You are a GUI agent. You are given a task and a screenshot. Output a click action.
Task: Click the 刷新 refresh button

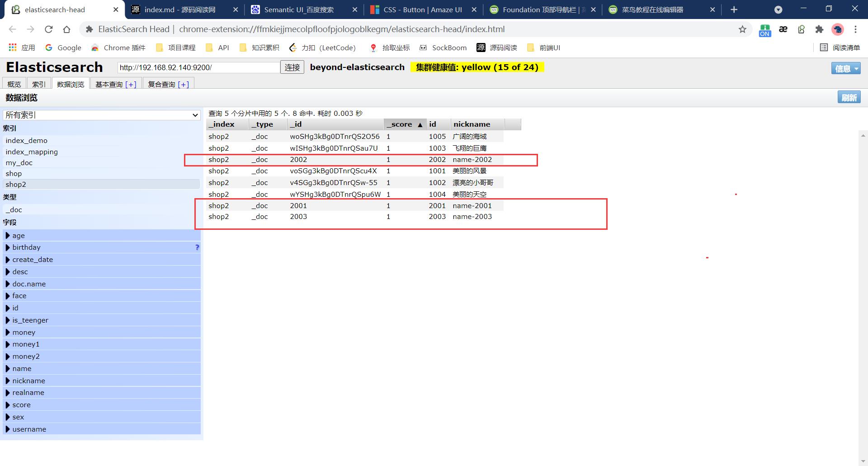tap(849, 98)
